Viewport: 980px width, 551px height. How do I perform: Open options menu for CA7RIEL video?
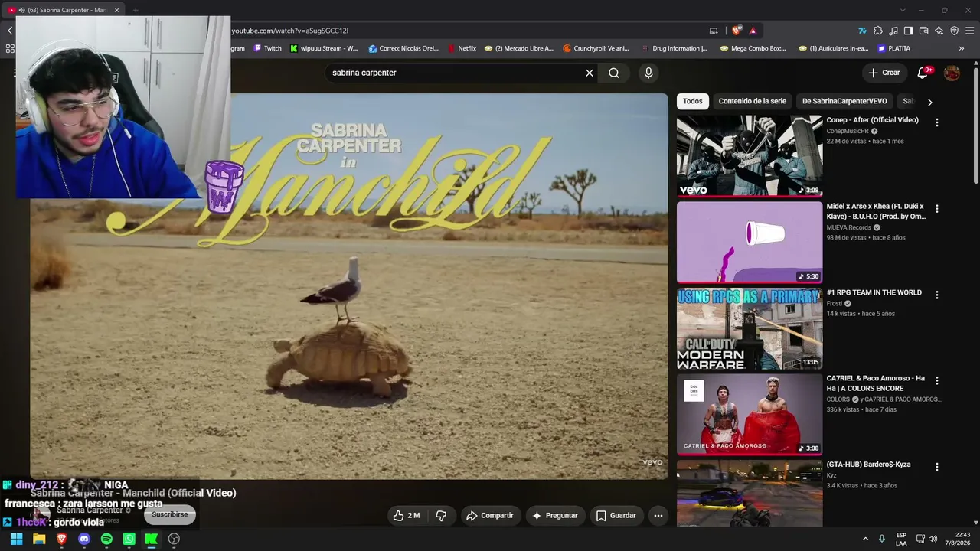pyautogui.click(x=936, y=380)
